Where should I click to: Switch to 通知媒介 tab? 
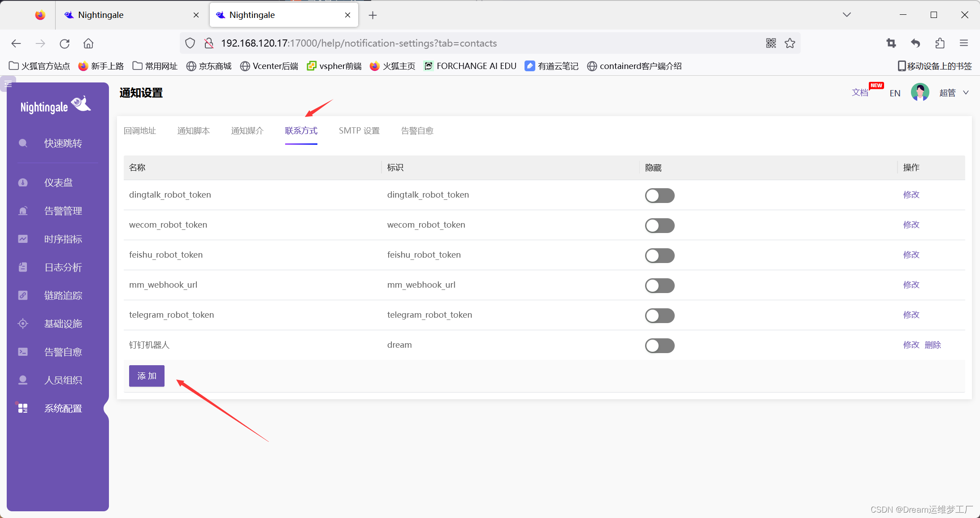point(247,131)
